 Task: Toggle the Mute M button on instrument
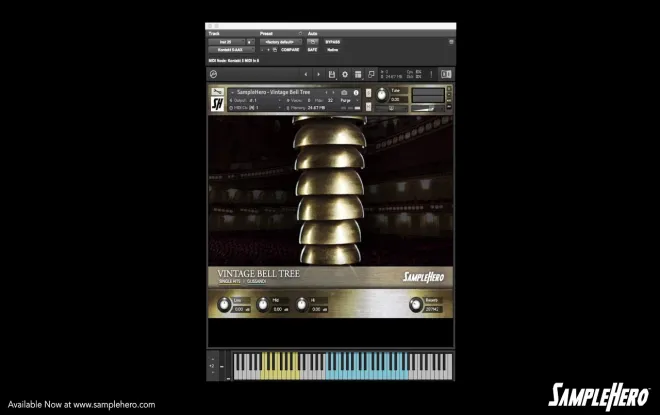click(368, 107)
